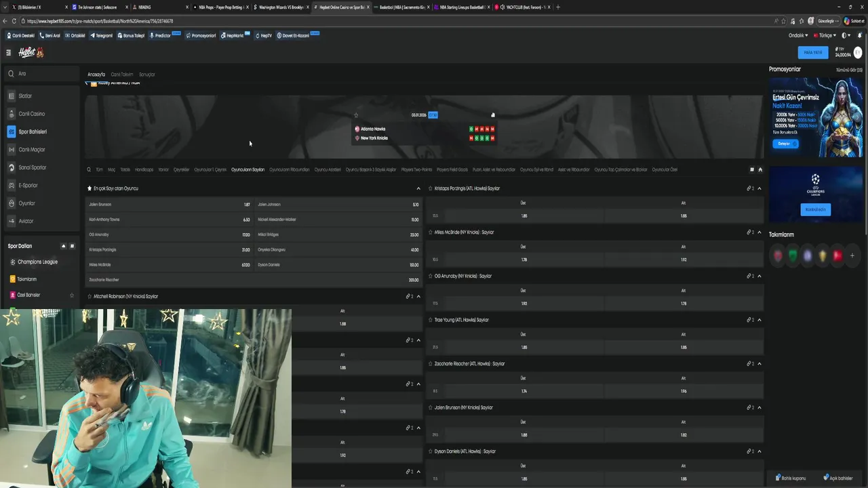
Task: Click the Hepbet logo
Action: (31, 52)
